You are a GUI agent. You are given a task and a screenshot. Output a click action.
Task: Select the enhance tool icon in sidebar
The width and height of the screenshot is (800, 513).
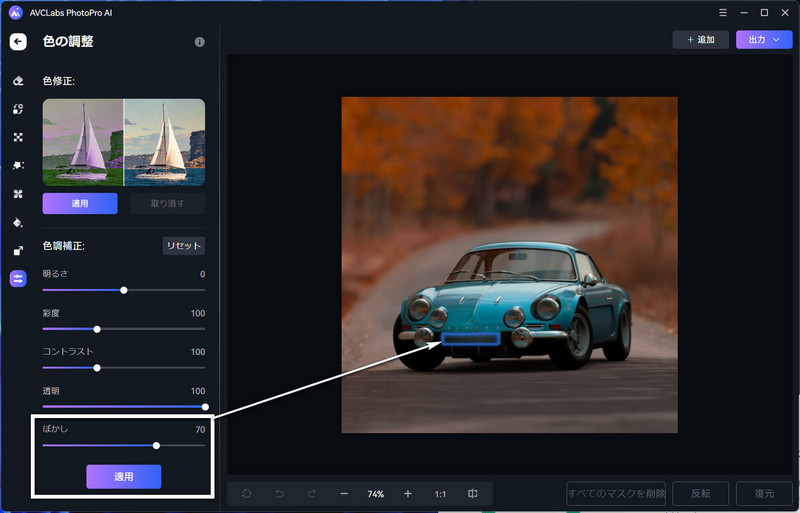[x=18, y=137]
